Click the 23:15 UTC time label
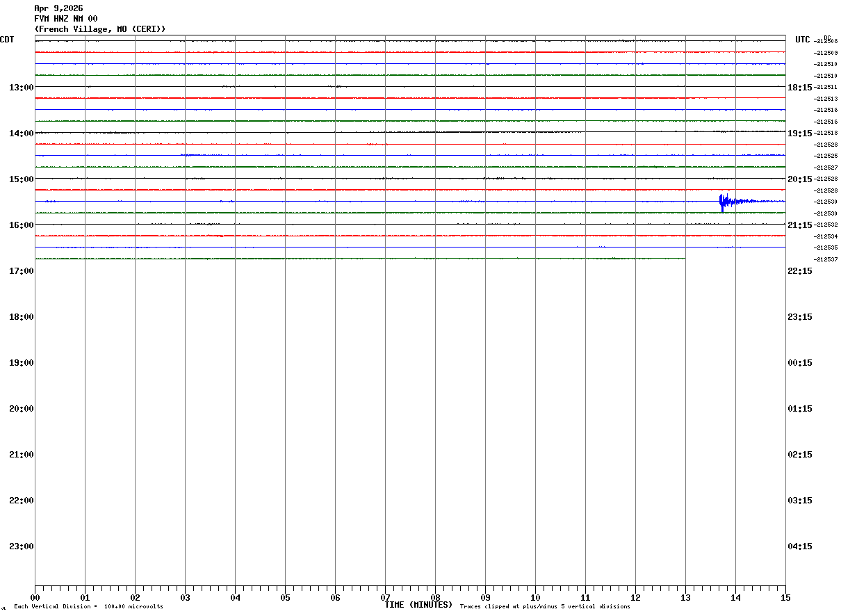The height and width of the screenshot is (616, 841). click(800, 316)
